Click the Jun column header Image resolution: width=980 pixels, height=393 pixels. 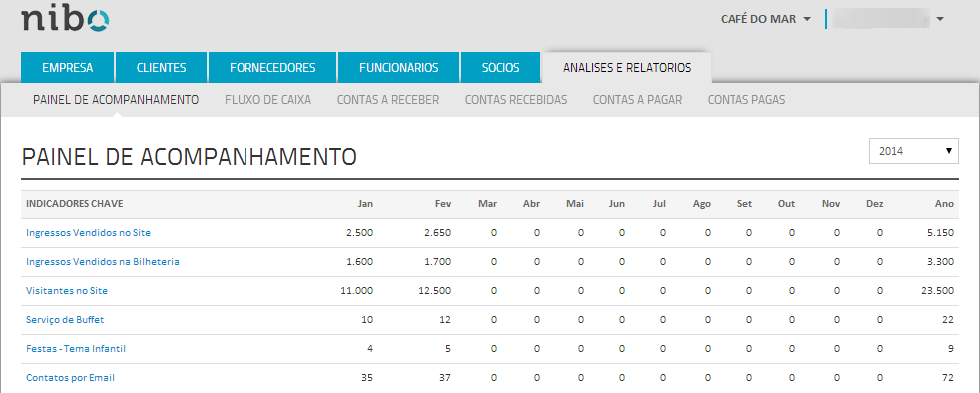tap(617, 204)
